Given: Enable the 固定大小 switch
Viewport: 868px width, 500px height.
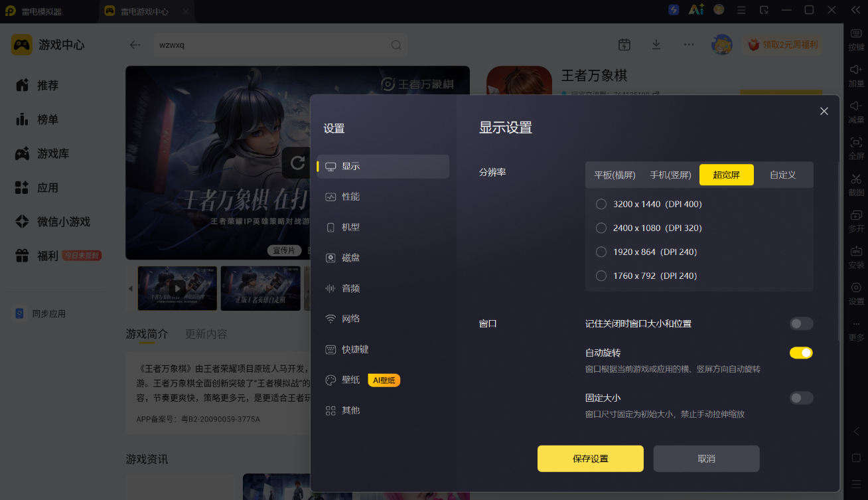Looking at the screenshot, I should pos(801,398).
